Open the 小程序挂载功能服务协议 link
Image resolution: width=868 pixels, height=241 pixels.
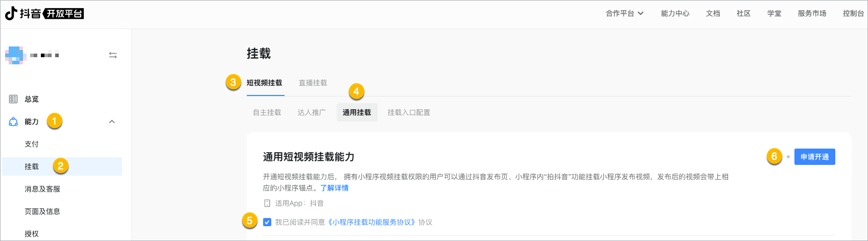(x=371, y=222)
